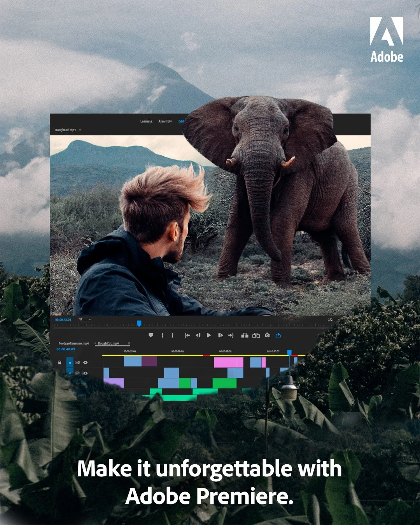
Task: Close the RoughCut.mp4 timeline tab
Action: tap(95, 343)
